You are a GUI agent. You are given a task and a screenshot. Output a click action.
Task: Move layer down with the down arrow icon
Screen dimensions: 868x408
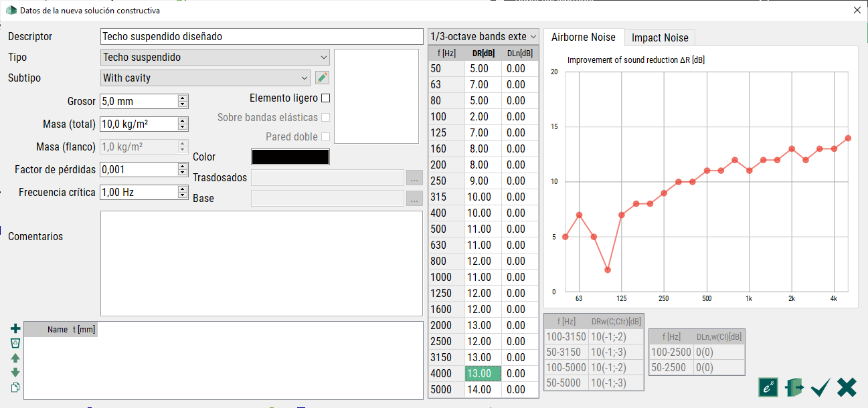point(15,373)
